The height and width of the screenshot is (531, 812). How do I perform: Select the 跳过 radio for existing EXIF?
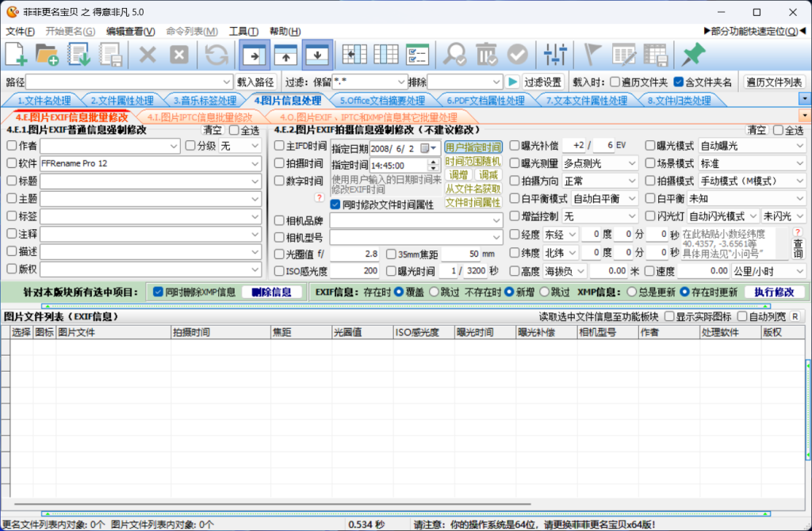434,292
